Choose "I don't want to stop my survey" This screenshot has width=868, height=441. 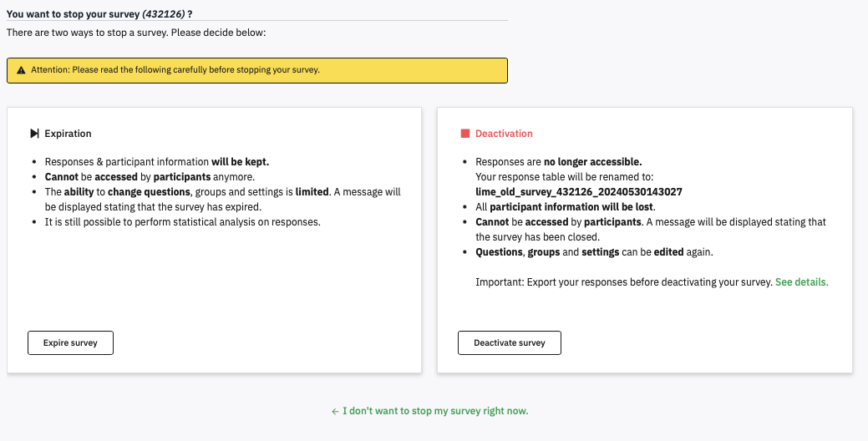435,411
